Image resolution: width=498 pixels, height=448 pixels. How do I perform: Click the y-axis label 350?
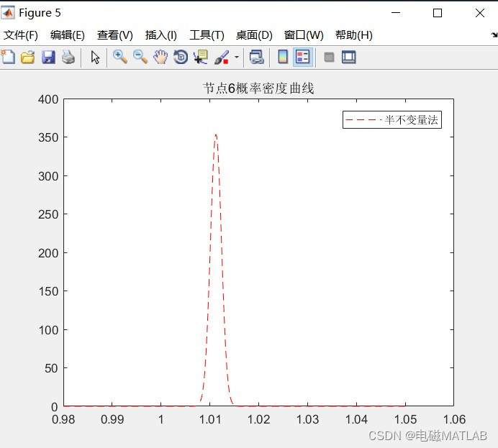pyautogui.click(x=48, y=137)
